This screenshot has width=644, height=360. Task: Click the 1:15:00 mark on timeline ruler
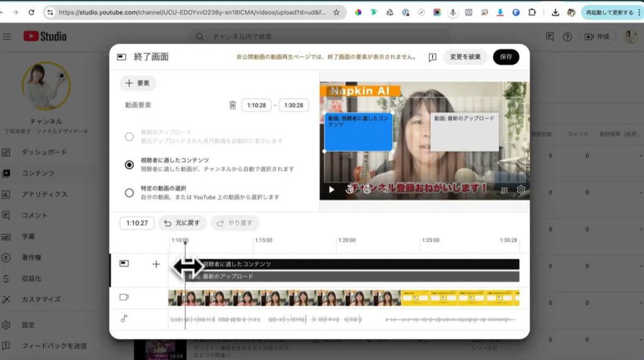264,241
